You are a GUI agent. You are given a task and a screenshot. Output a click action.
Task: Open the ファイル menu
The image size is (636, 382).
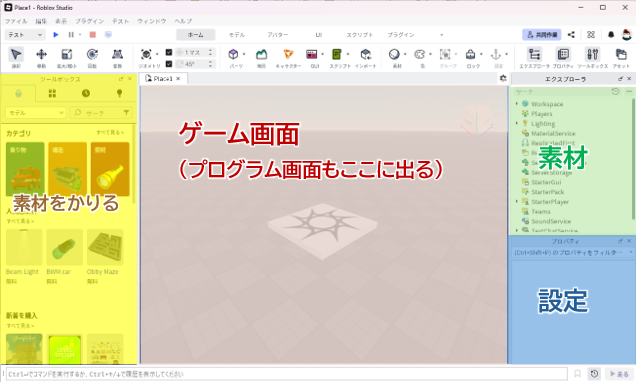[x=16, y=21]
